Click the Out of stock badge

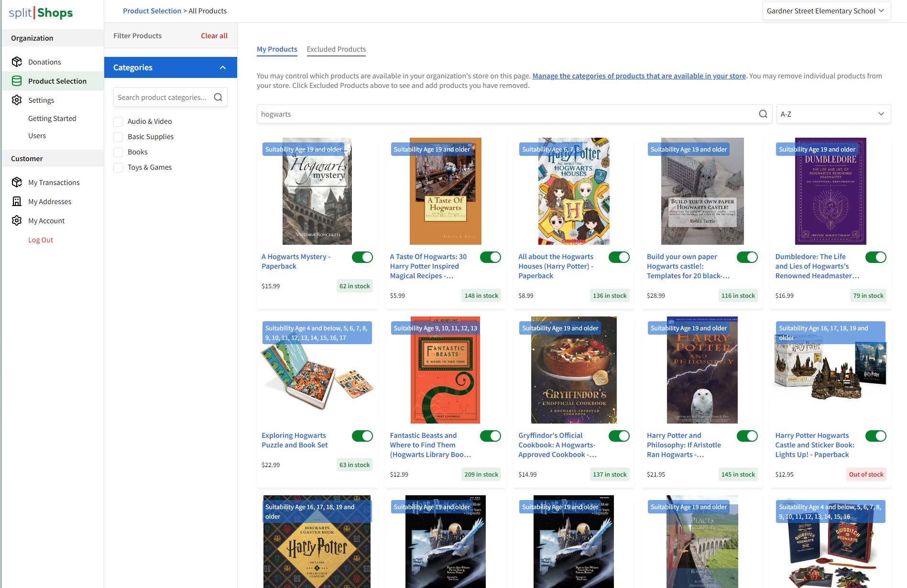point(866,474)
